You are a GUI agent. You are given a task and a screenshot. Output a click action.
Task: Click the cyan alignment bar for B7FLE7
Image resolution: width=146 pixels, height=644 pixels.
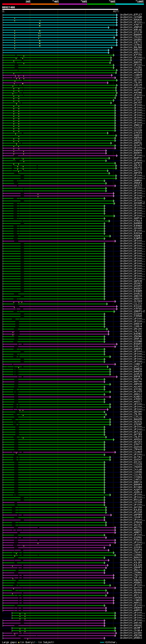click(60, 15)
